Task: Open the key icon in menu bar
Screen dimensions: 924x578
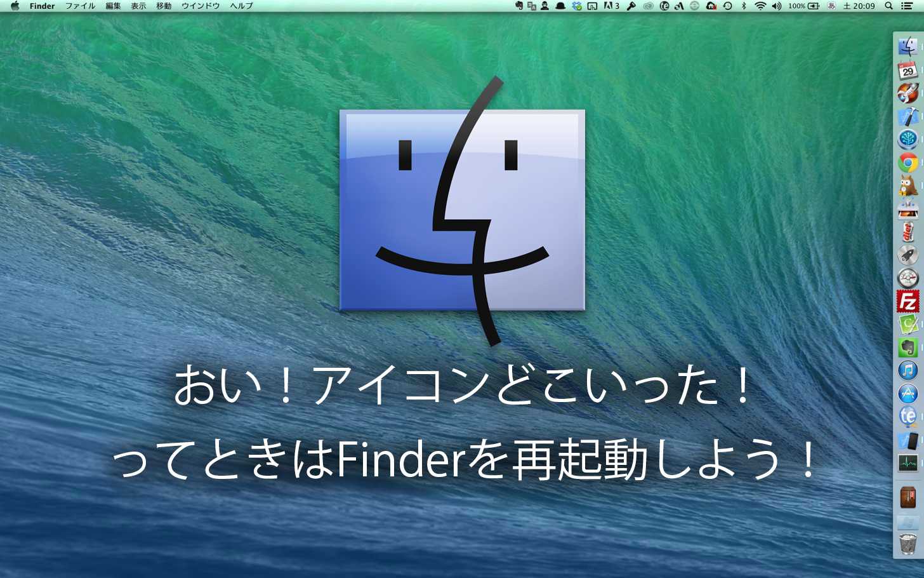Action: (x=631, y=6)
